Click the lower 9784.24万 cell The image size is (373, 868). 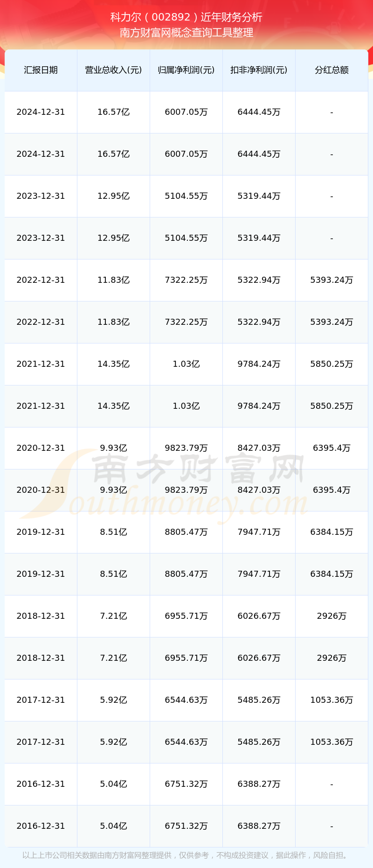coord(259,406)
